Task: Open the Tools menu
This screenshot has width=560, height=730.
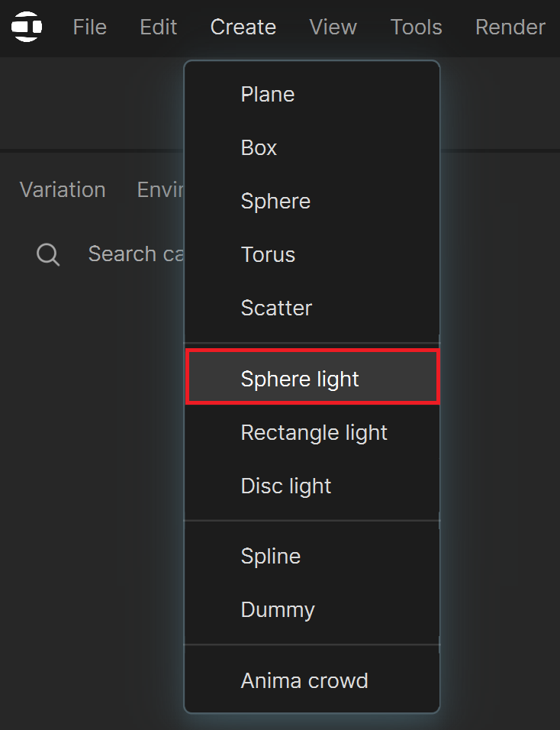Action: 417,27
